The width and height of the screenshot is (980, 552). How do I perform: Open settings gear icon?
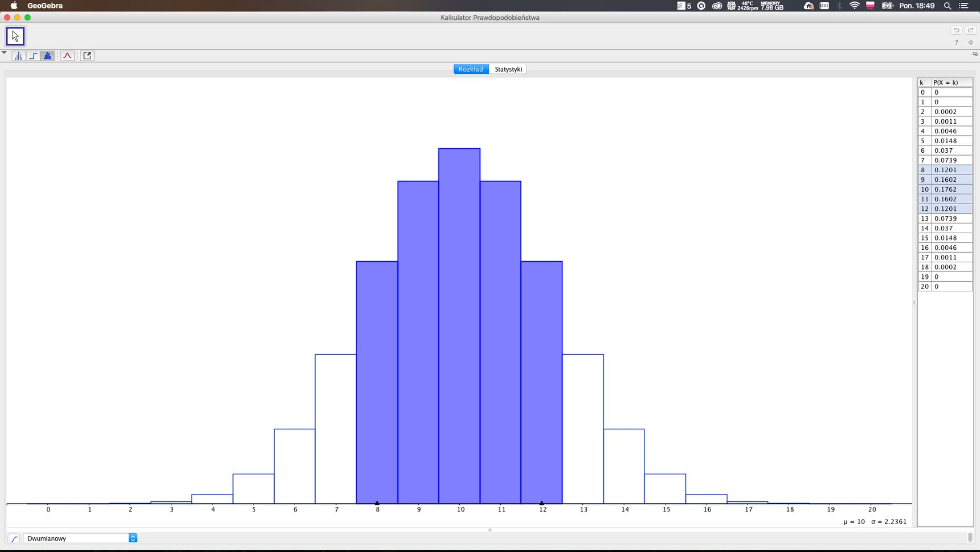click(x=971, y=42)
